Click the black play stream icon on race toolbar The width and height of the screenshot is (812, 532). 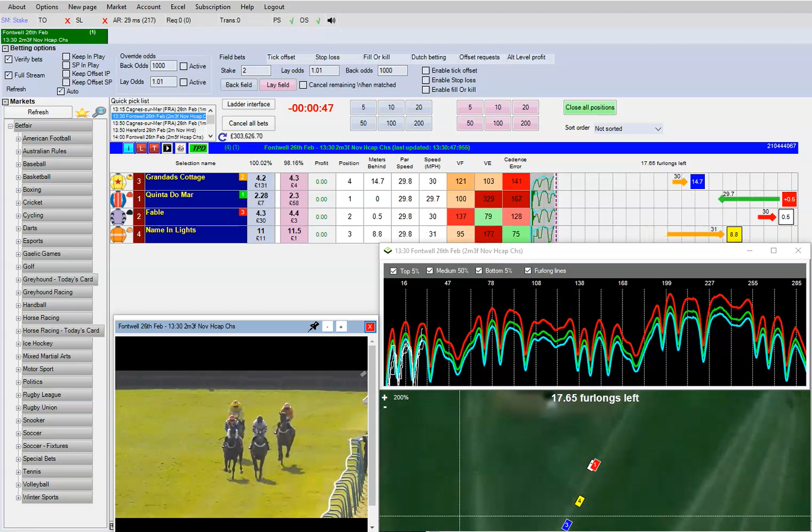(x=167, y=147)
